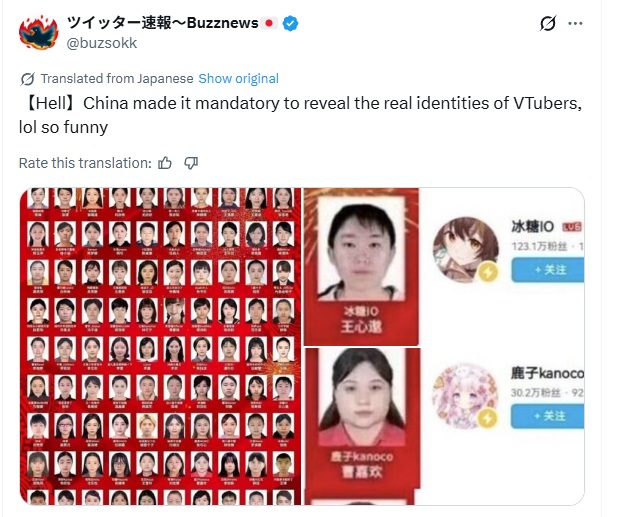
Task: Click 'Show original' link
Action: 238,78
